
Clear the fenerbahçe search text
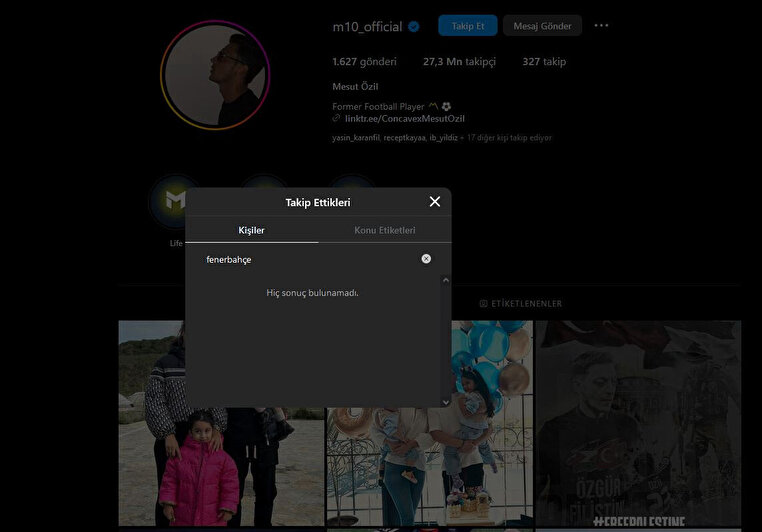point(426,259)
